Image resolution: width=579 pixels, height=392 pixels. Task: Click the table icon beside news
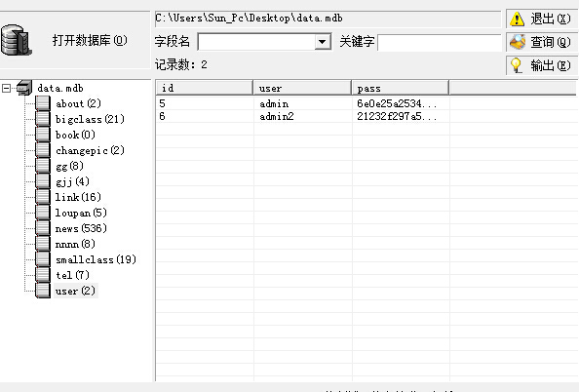click(x=43, y=228)
